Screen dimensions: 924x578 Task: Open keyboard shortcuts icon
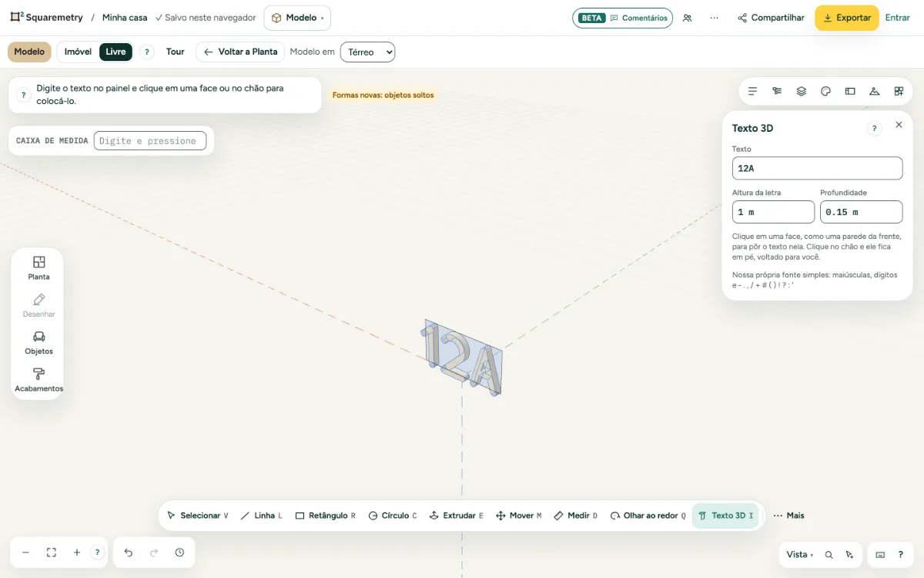880,555
